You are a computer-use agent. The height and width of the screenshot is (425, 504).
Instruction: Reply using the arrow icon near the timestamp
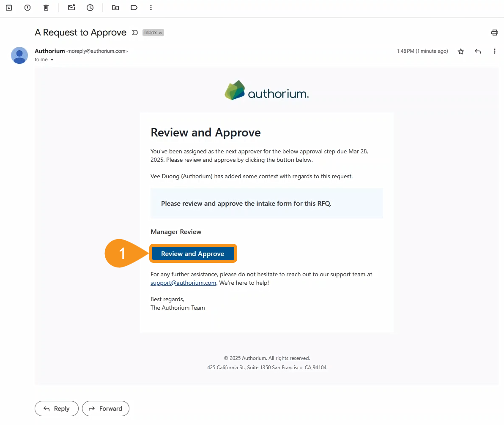point(477,51)
